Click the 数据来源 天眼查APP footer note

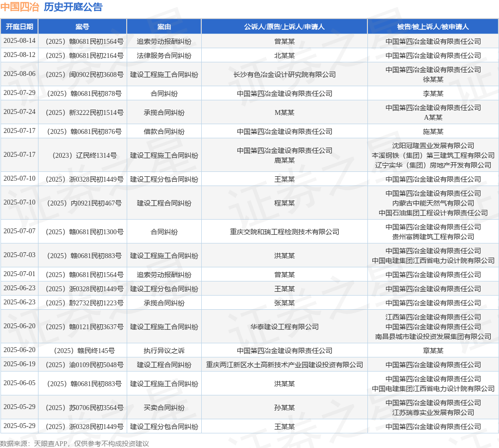75,444
